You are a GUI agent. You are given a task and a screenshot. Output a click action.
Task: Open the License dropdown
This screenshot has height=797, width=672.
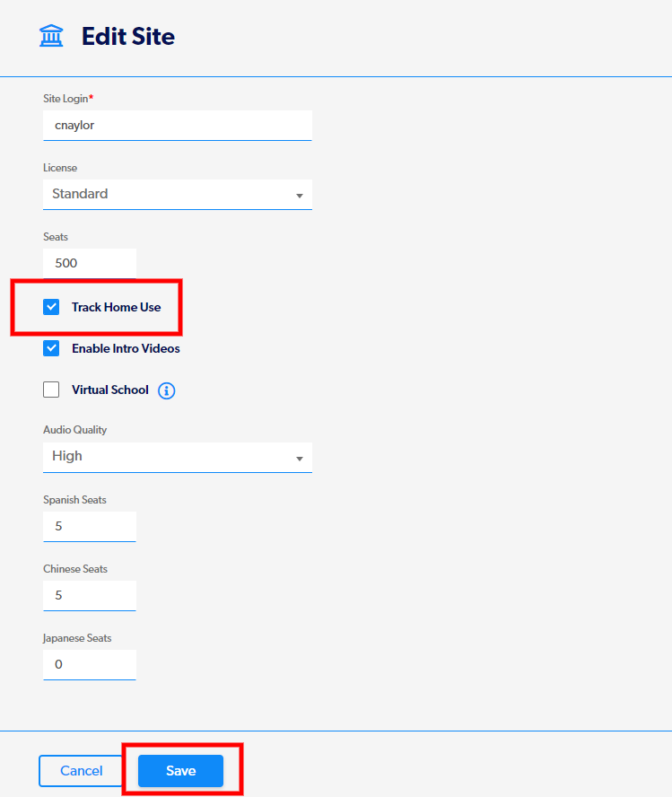pos(178,194)
